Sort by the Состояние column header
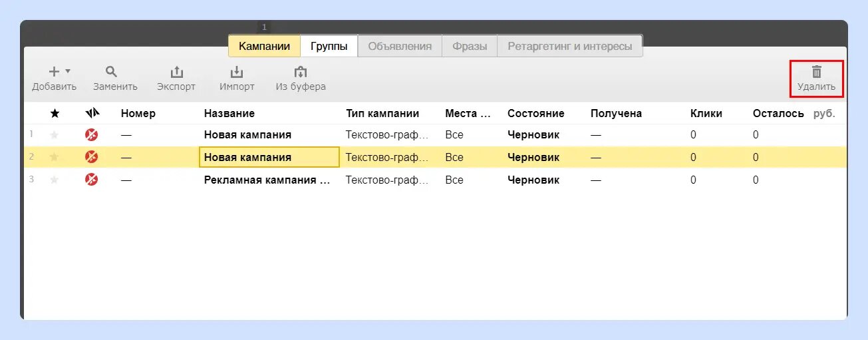 tap(536, 114)
